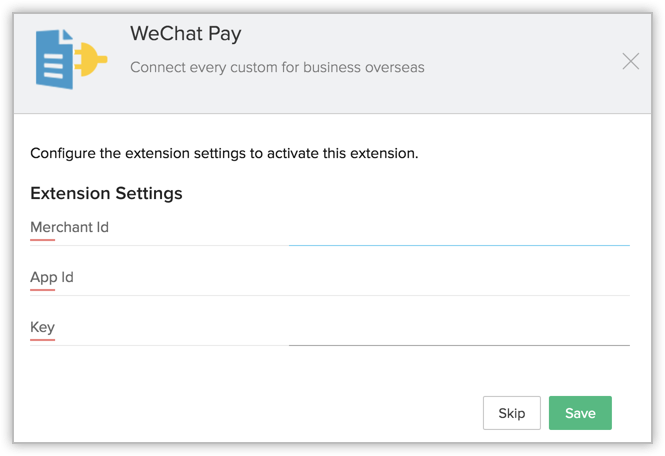Click the blue document extension icon
The width and height of the screenshot is (665, 456).
(56, 60)
